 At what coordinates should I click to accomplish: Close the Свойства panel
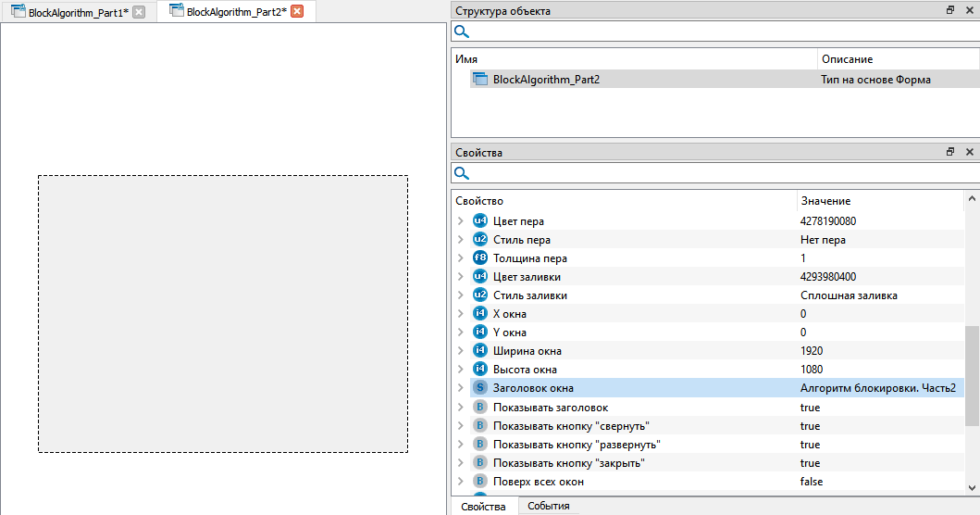pos(969,152)
